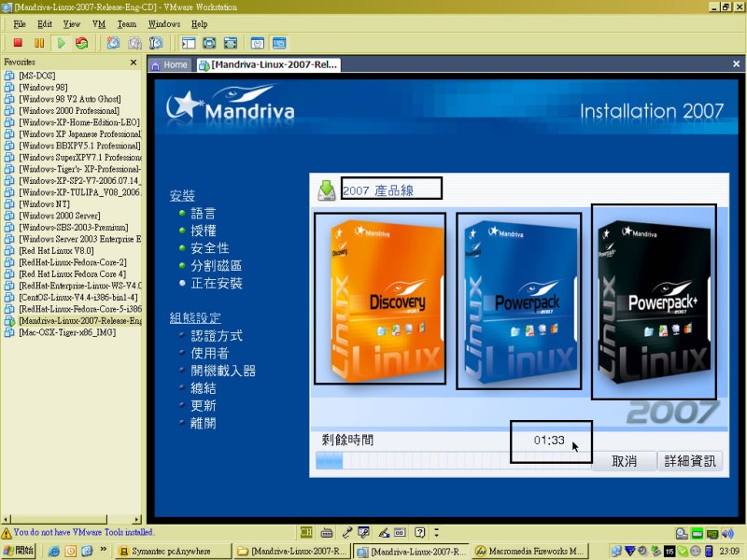The image size is (747, 560).
Task: Click the 詳細資訊 details button
Action: [690, 461]
